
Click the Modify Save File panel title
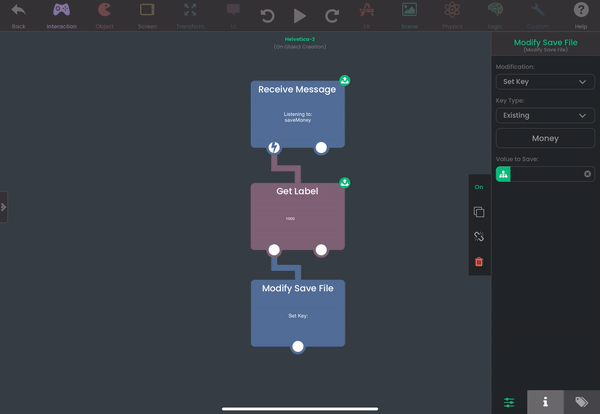(545, 42)
